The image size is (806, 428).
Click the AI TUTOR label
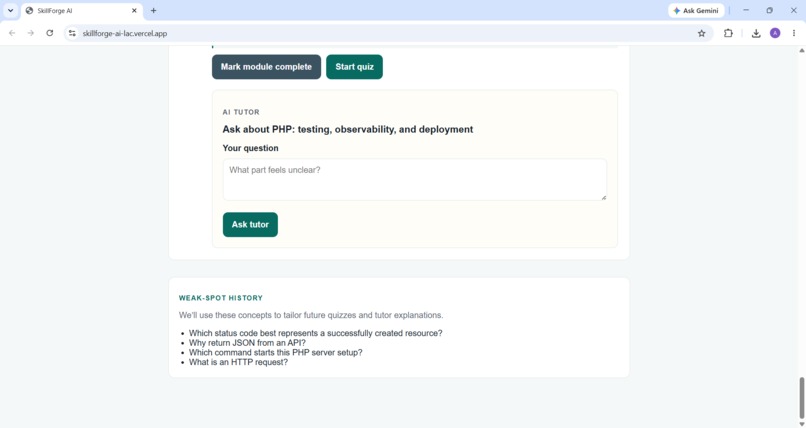pos(241,112)
